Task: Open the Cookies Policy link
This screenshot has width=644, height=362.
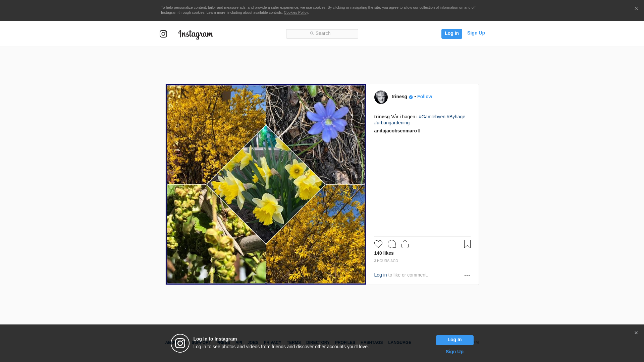Action: tap(296, 12)
